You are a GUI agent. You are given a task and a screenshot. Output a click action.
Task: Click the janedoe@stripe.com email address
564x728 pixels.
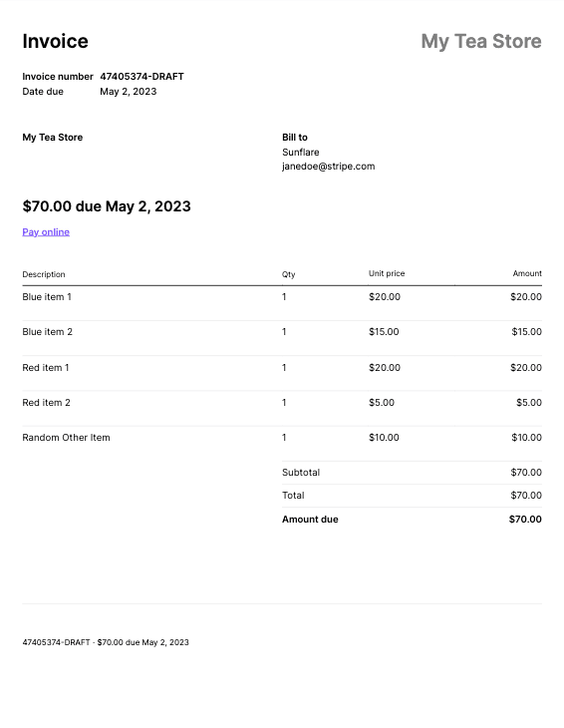pos(329,167)
